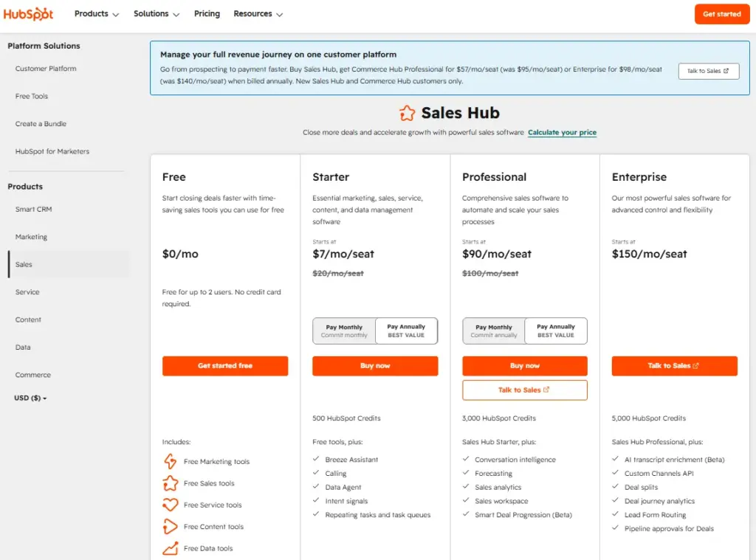Open the USD ($) currency selector

click(30, 398)
